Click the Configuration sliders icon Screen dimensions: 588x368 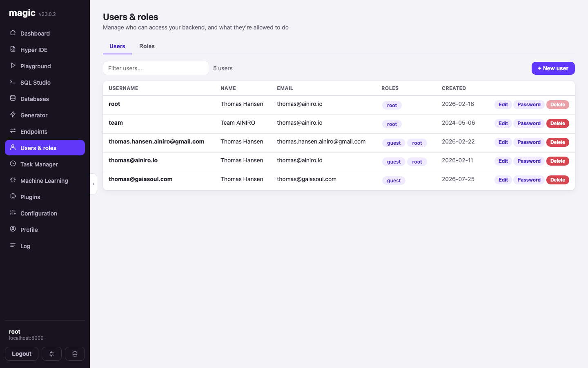[x=13, y=213]
